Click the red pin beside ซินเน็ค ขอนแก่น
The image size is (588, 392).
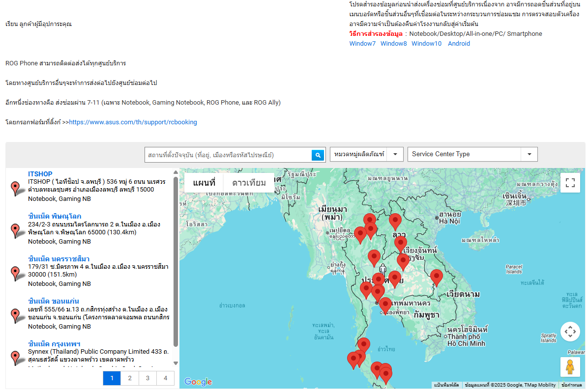[x=15, y=315]
